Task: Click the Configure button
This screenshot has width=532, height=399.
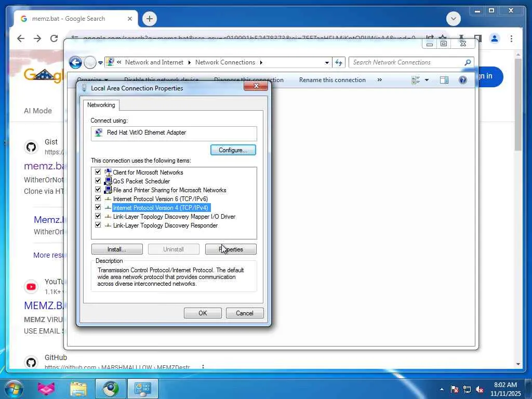Action: [233, 150]
